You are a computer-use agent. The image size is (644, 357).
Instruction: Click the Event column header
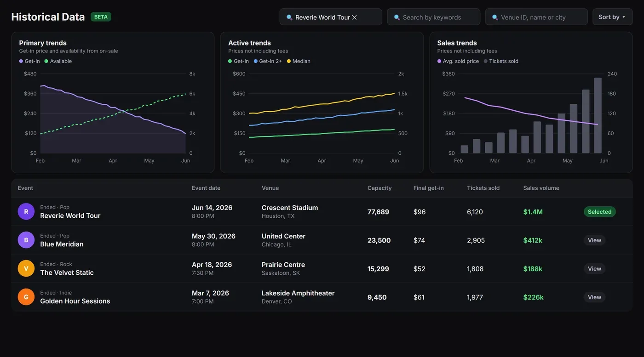[25, 188]
